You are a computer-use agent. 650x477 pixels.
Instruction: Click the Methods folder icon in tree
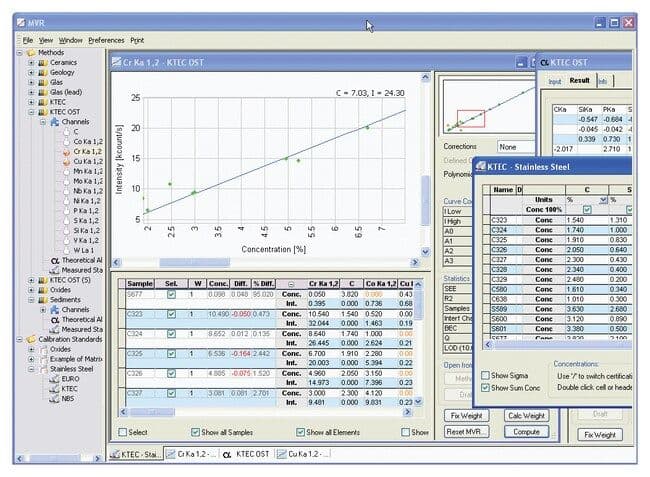31,53
